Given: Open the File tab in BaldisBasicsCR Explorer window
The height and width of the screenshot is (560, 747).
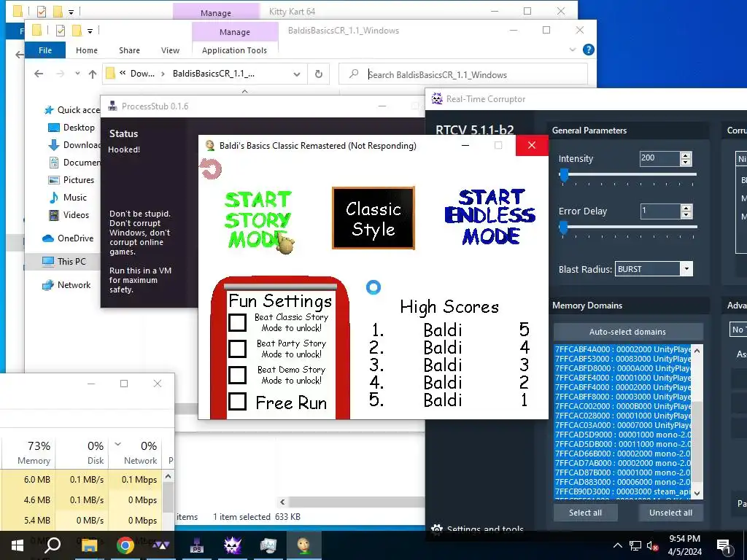Looking at the screenshot, I should [45, 50].
